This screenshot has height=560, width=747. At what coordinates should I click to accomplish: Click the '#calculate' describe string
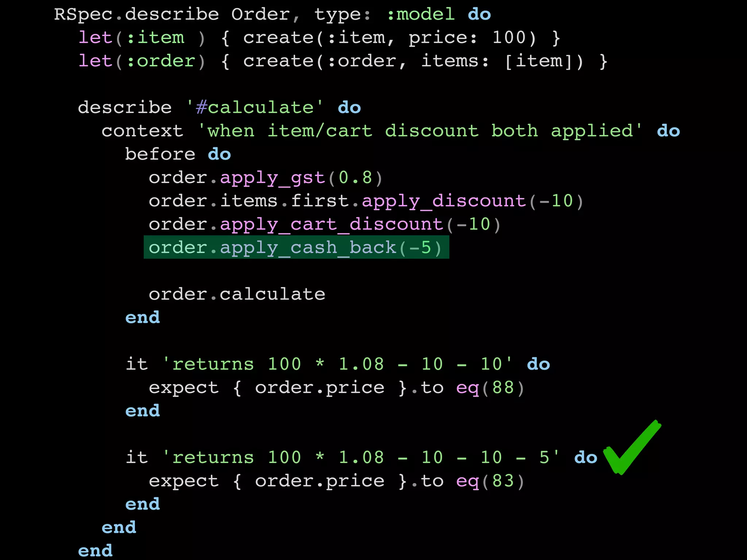255,108
